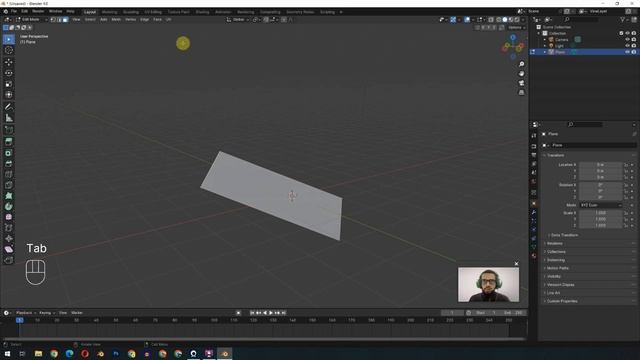Select the Knife tool
640x360 pixels.
(x=9, y=185)
